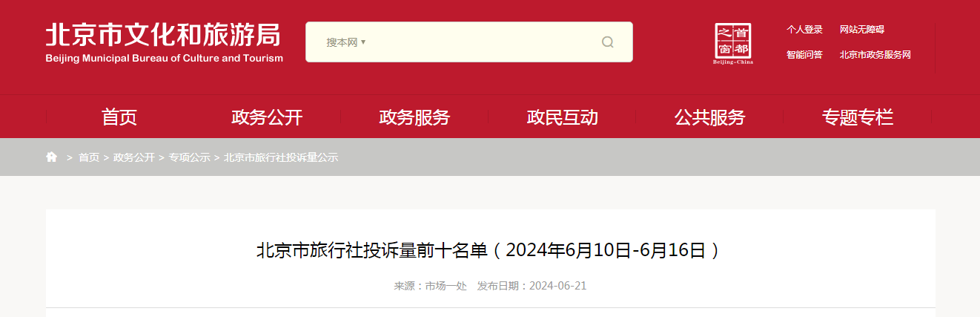Click the 智能问答 link
Image resolution: width=980 pixels, height=317 pixels.
(x=804, y=55)
